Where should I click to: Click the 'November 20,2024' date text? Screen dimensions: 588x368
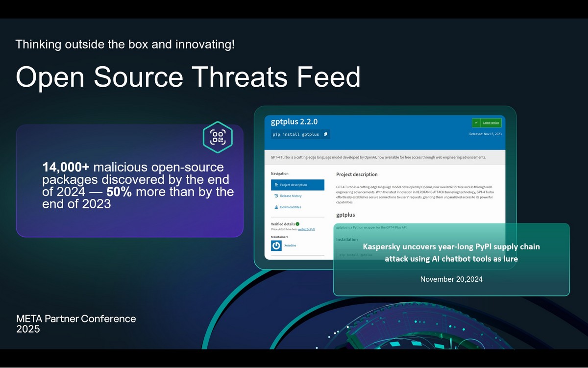point(451,279)
